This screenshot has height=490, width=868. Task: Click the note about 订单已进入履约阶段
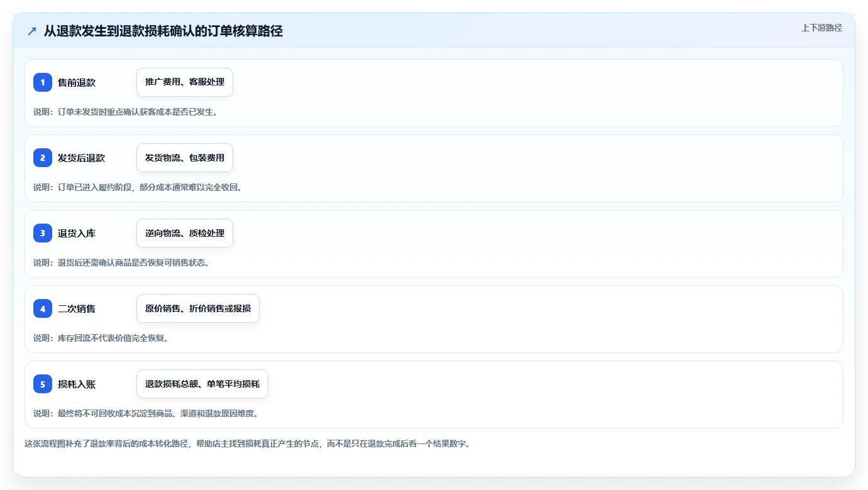(138, 187)
